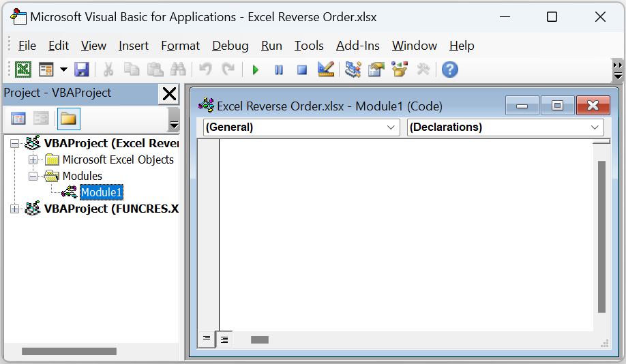
Task: Switch to Full Module View button
Action: click(x=224, y=339)
